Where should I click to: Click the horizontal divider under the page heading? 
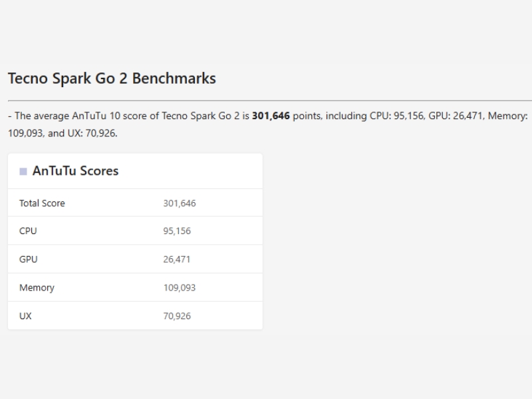[x=266, y=100]
